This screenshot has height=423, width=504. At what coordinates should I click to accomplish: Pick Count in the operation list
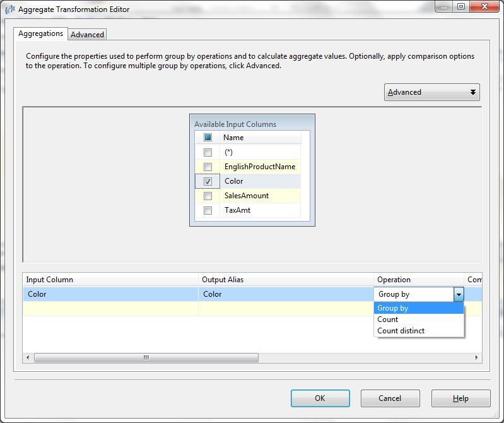(x=388, y=319)
